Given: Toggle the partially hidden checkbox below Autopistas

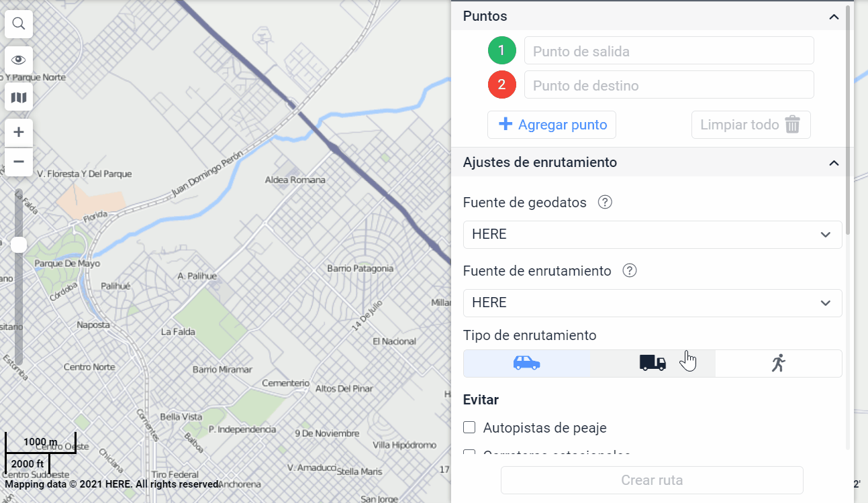Looking at the screenshot, I should pyautogui.click(x=470, y=453).
